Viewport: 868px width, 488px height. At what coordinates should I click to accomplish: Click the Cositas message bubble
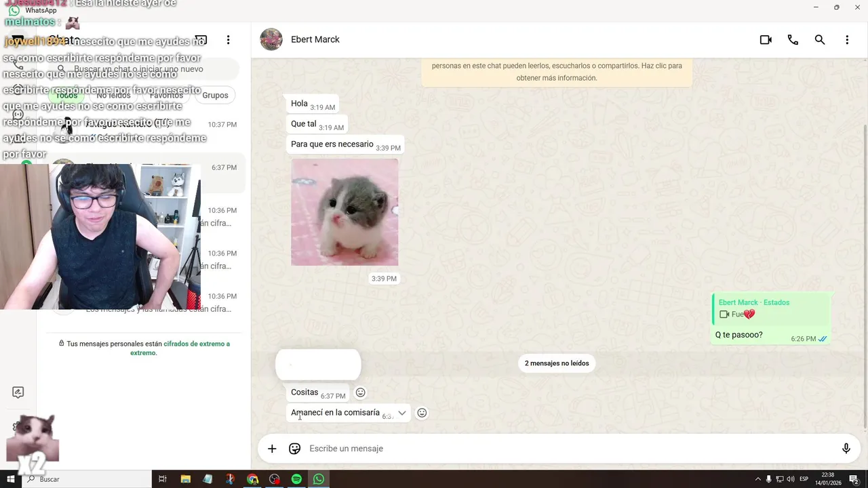[x=318, y=392]
